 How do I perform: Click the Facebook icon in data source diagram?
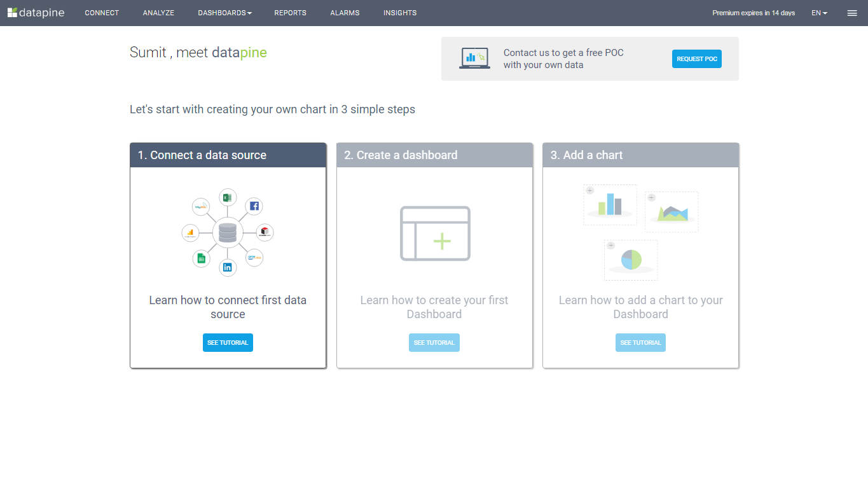[x=254, y=206]
